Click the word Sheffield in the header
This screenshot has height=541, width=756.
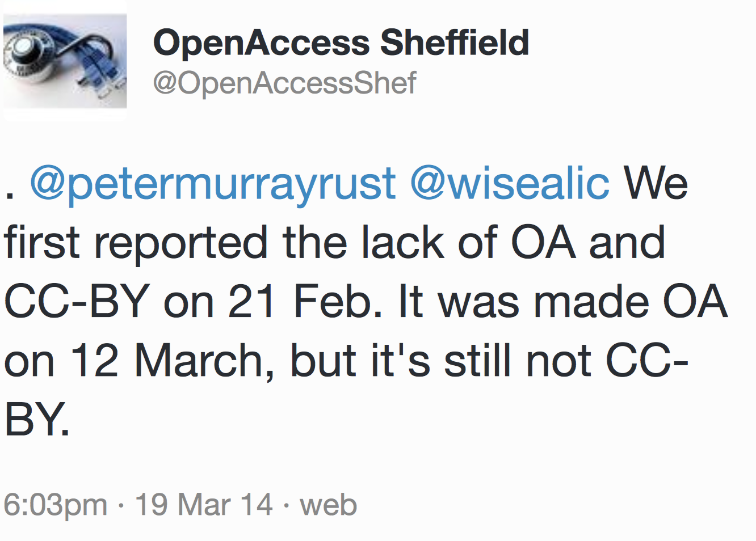454,43
